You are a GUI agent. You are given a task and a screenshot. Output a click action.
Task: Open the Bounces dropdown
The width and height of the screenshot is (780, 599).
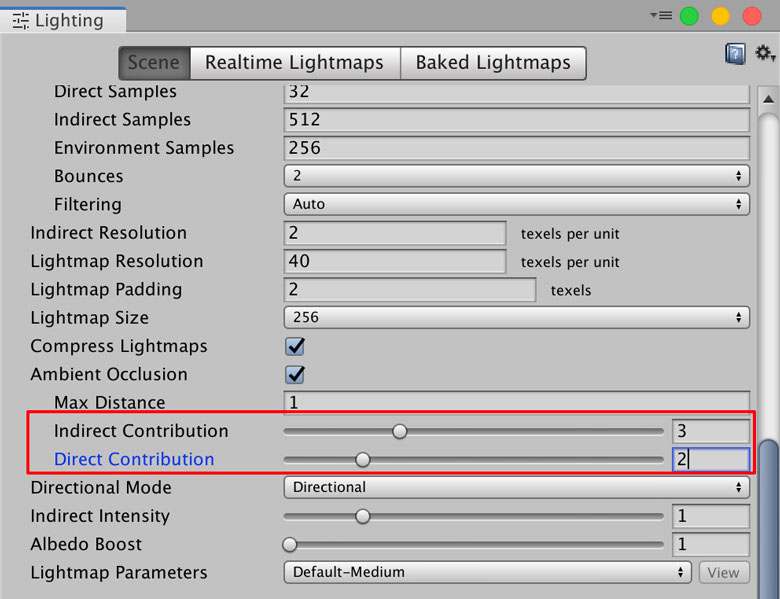pos(516,176)
